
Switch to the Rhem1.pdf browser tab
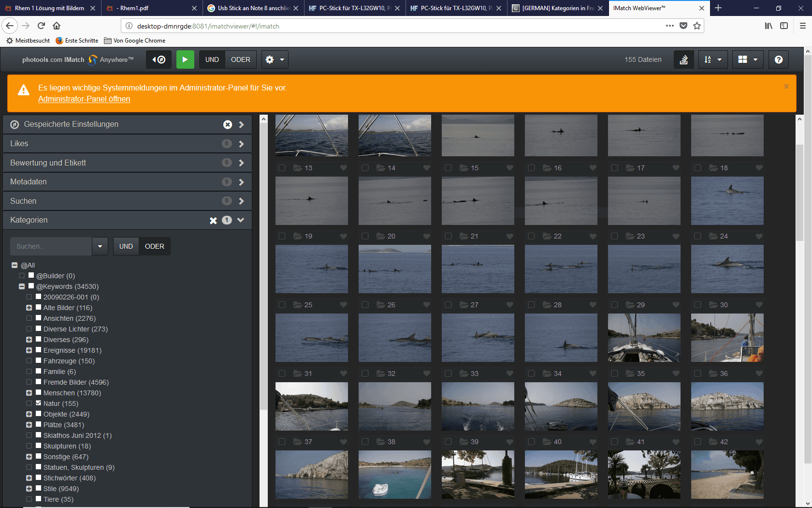pos(151,8)
